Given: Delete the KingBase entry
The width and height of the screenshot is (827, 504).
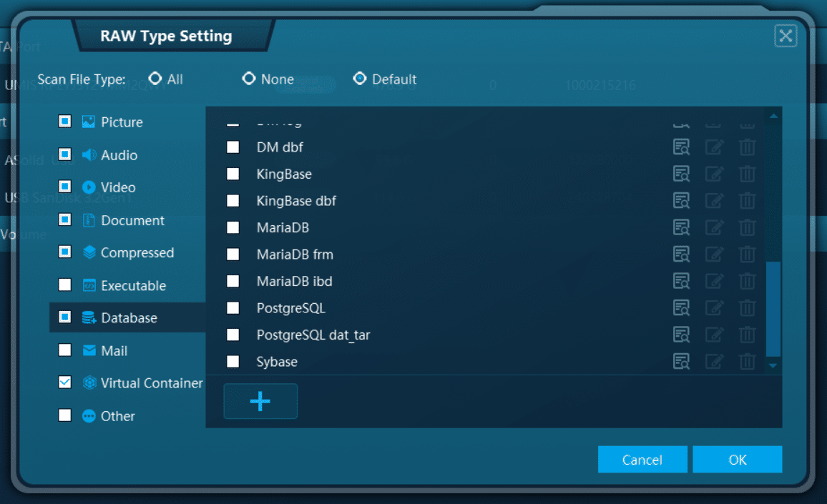Looking at the screenshot, I should pos(747,174).
